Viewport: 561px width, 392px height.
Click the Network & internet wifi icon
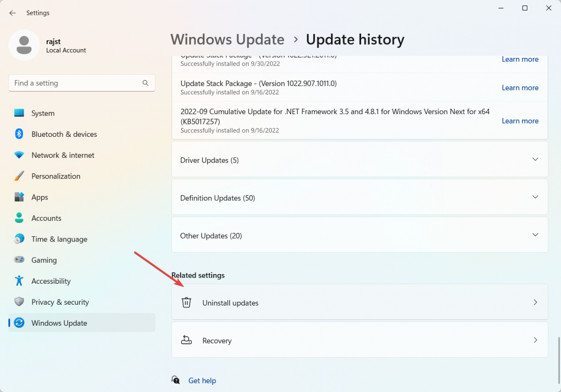click(19, 155)
